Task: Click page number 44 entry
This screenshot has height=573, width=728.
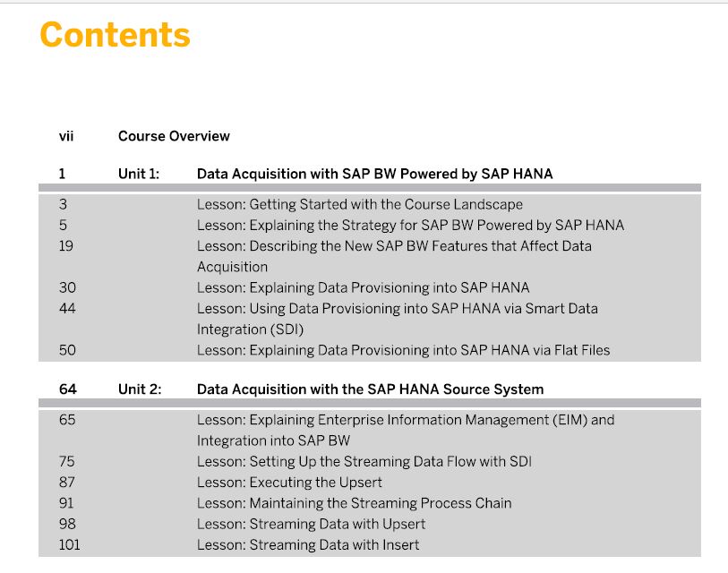Action: pyautogui.click(x=67, y=308)
